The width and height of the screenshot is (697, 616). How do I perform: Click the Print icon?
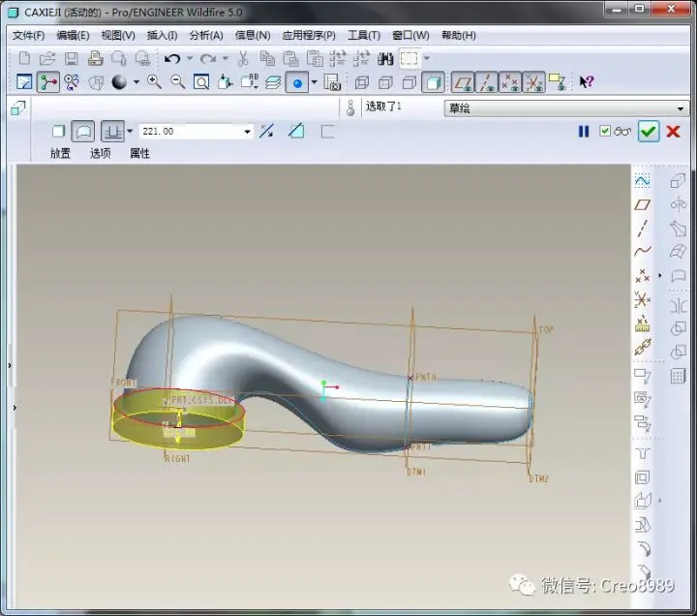pos(95,59)
